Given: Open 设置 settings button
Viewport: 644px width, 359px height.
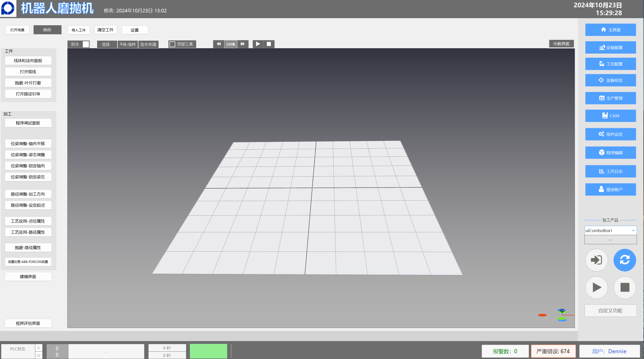Looking at the screenshot, I should pyautogui.click(x=135, y=30).
